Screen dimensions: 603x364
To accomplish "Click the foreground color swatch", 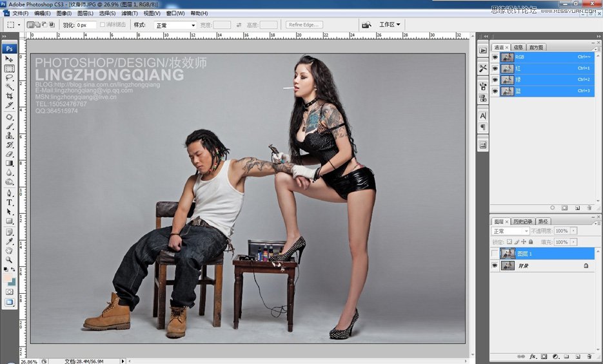I will (7, 278).
